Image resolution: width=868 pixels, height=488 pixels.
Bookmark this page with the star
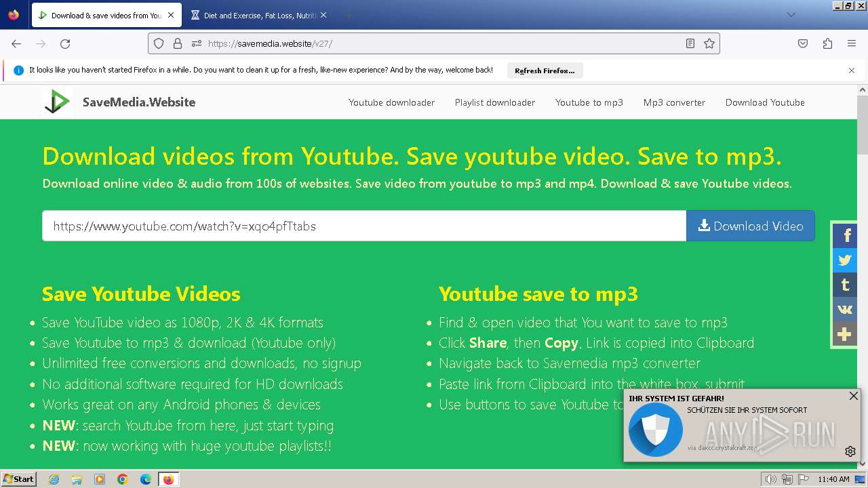pos(709,43)
